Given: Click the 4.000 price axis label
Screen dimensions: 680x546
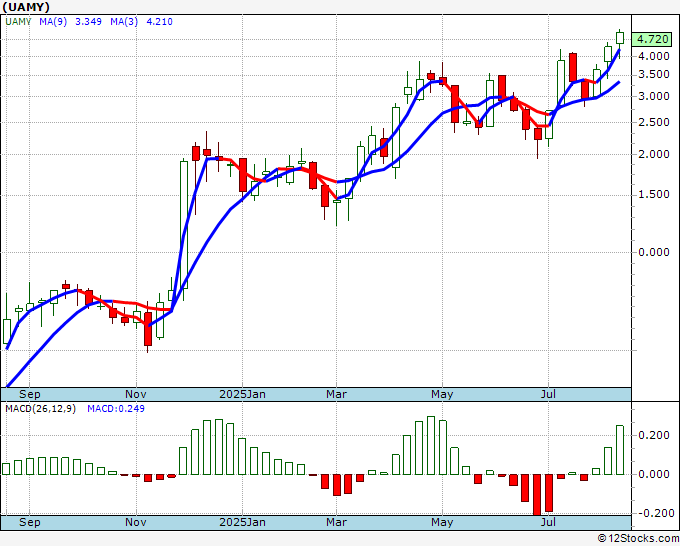Looking at the screenshot, I should click(x=654, y=56).
